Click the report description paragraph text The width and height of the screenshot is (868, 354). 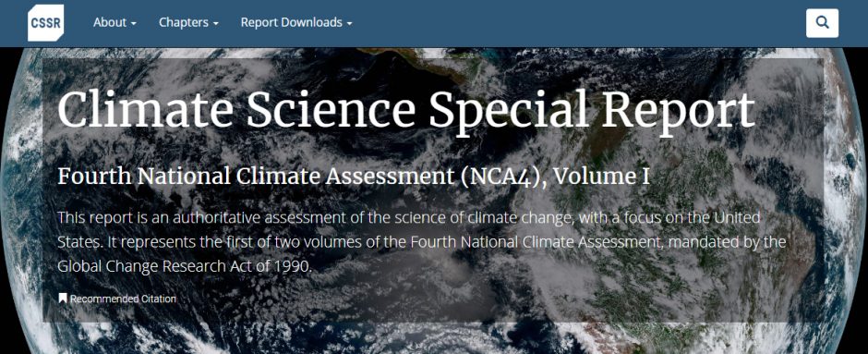click(421, 241)
